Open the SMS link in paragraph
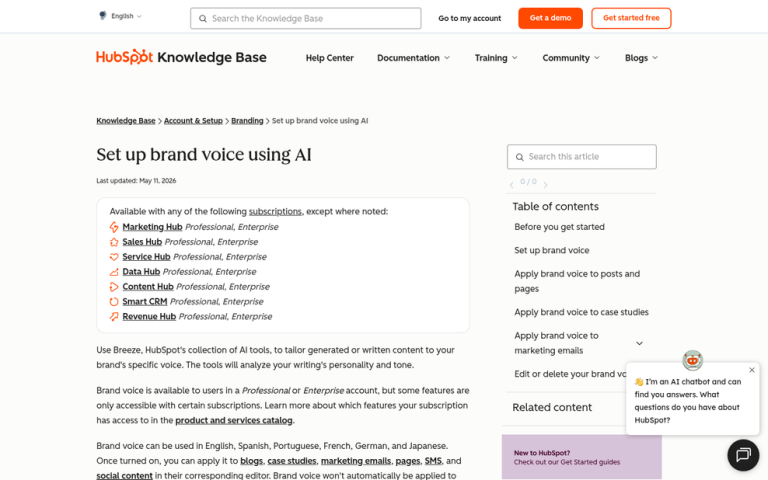Screen dimensions: 768x480 (x=433, y=461)
